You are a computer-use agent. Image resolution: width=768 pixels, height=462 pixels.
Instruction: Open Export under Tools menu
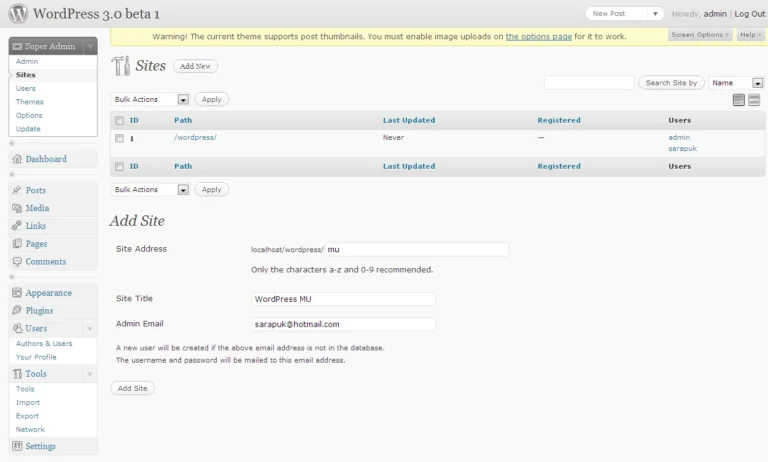click(x=27, y=416)
